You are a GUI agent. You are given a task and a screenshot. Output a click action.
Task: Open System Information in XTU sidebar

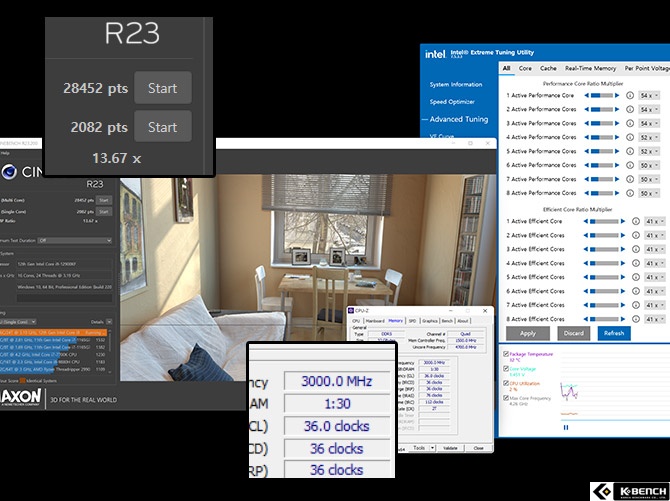tap(456, 85)
